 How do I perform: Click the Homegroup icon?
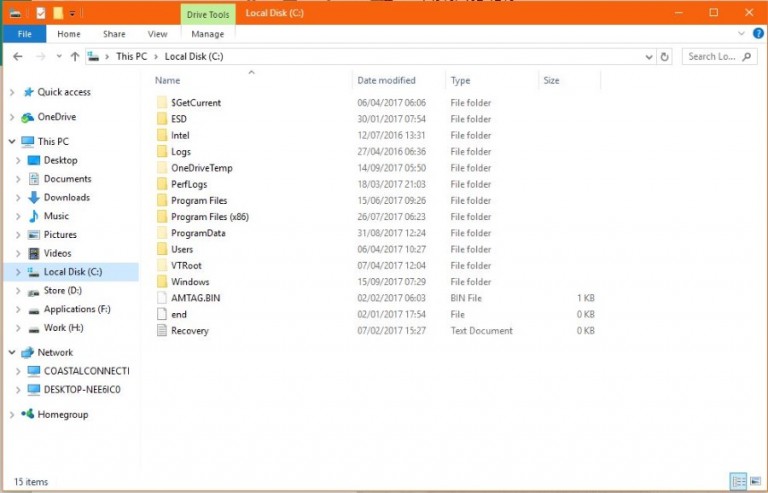27,414
